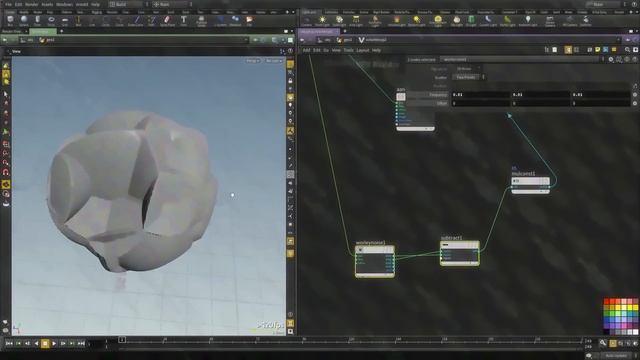
Task: Click second Frequency value field
Action: click(540, 95)
